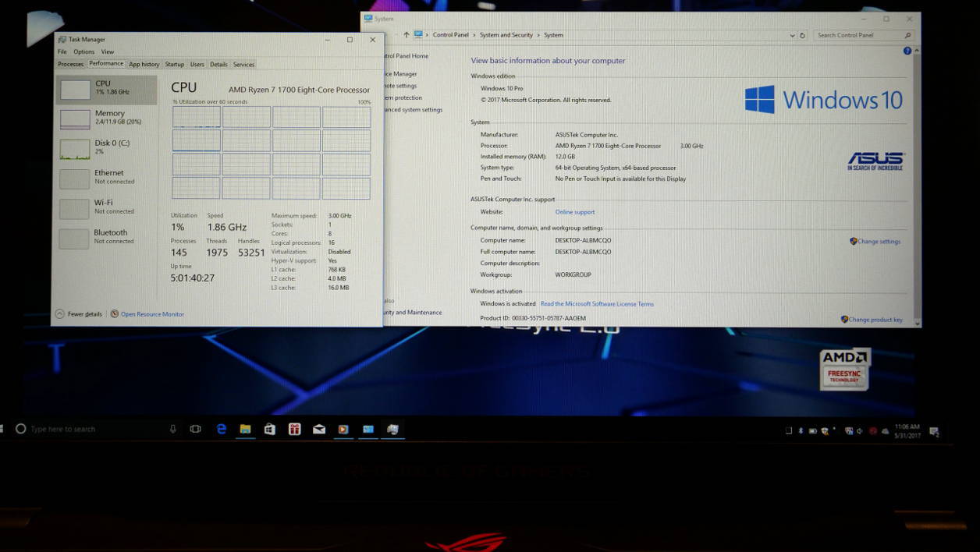Click the Cortana microphone icon
The height and width of the screenshot is (552, 980).
173,429
